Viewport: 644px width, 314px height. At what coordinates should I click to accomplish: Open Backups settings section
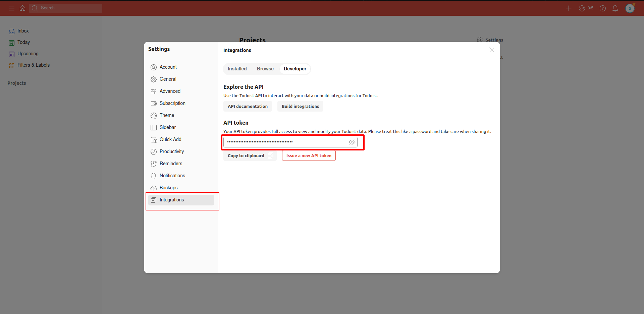tap(181, 188)
